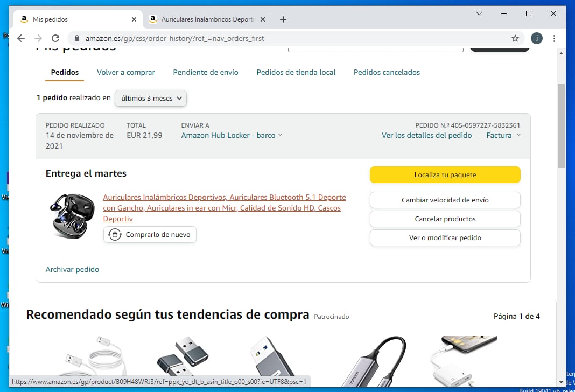This screenshot has width=575, height=392.
Task: Click Comprarlo de nuevo button
Action: 150,235
